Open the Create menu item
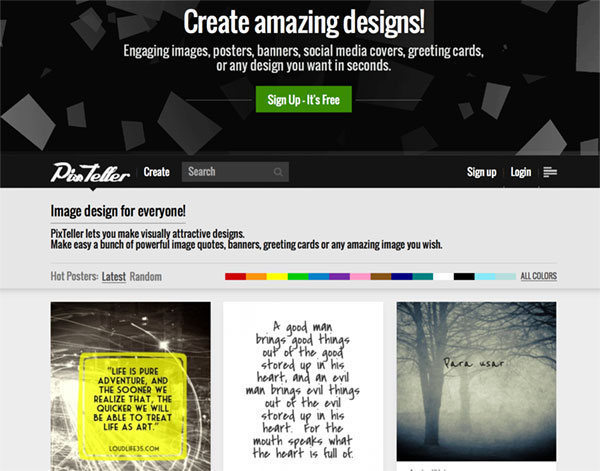The image size is (600, 471). (x=157, y=172)
